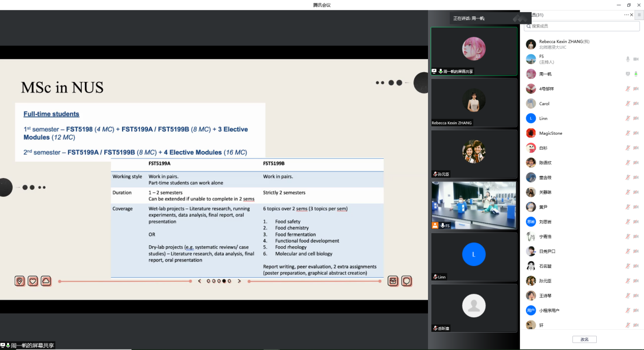This screenshot has height=350, width=644.
Task: Click the next slide right arrow
Action: coord(239,281)
